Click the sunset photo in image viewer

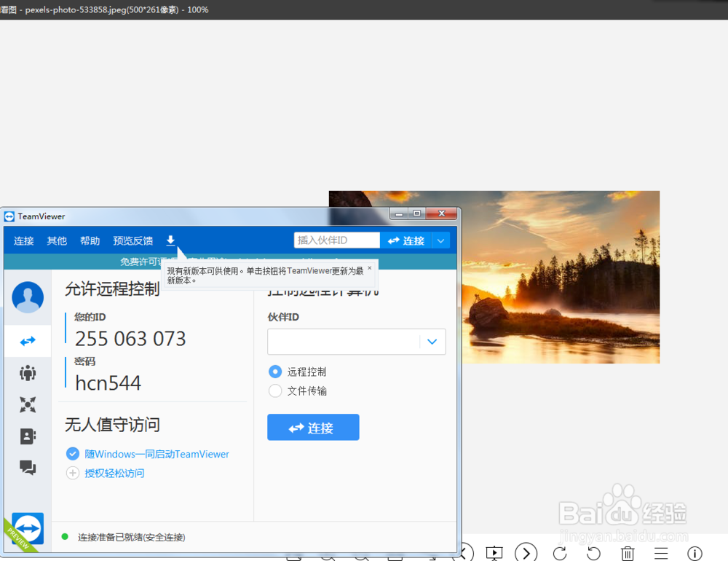pos(560,277)
